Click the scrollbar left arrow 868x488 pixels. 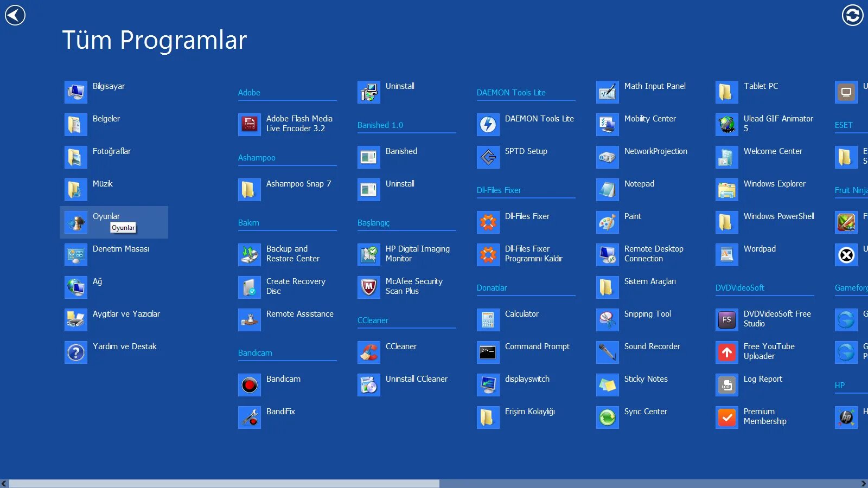[x=4, y=484]
